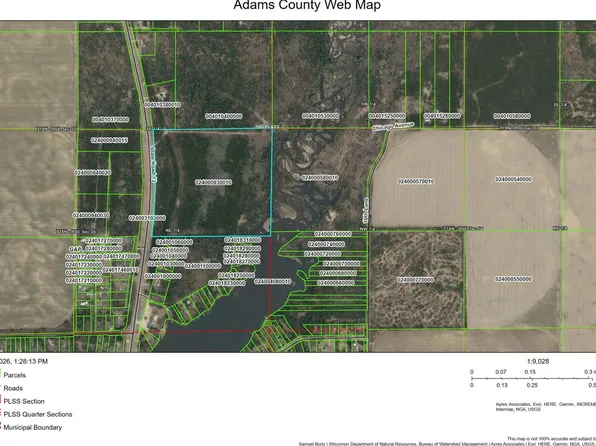Click the 1:28:13 PM timestamp
Viewport: 596px width, 446px height.
point(30,361)
